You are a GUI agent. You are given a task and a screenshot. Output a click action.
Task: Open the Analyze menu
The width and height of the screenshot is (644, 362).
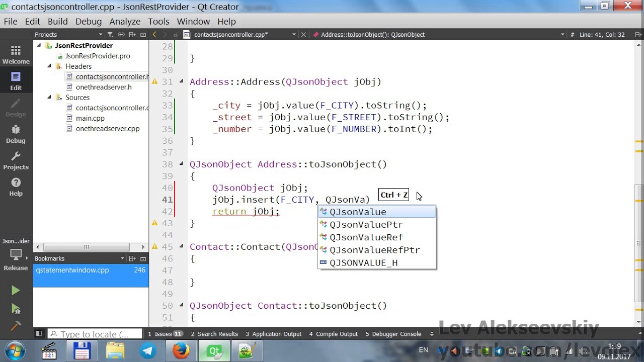(125, 22)
